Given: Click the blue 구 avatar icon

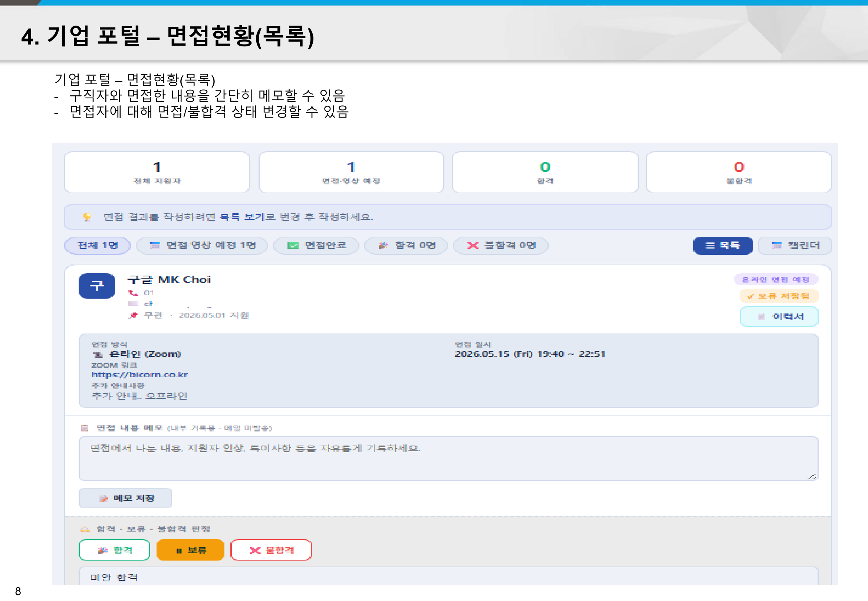Looking at the screenshot, I should tap(97, 286).
